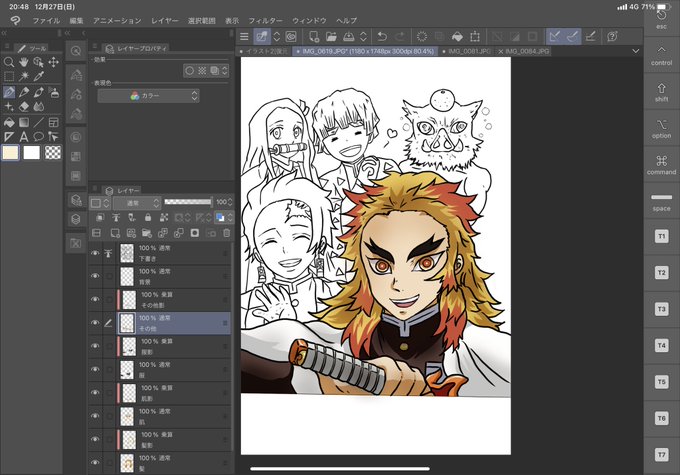The image size is (680, 475).
Task: Open the ファイル menu
Action: click(46, 20)
